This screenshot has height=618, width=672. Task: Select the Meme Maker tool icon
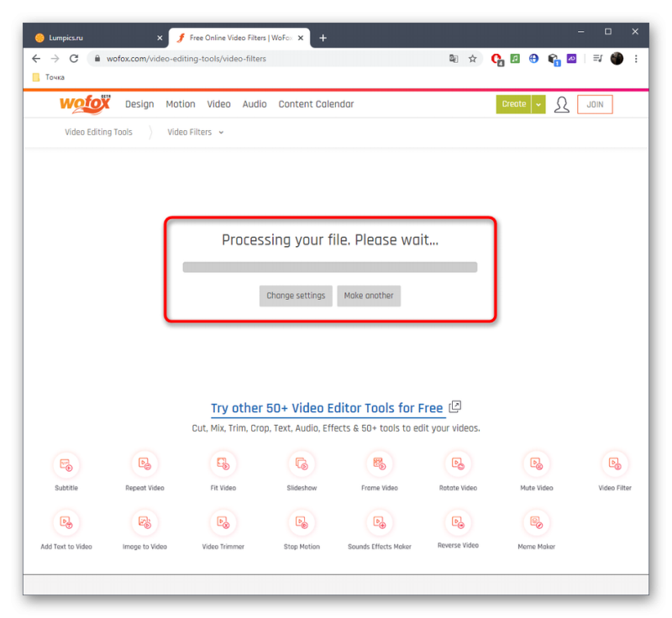[536, 522]
